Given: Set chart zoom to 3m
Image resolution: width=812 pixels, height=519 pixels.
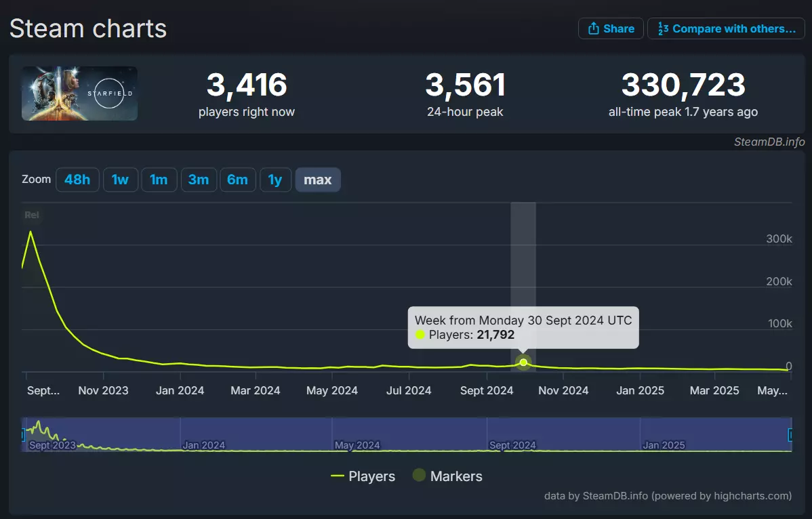Looking at the screenshot, I should coord(199,180).
